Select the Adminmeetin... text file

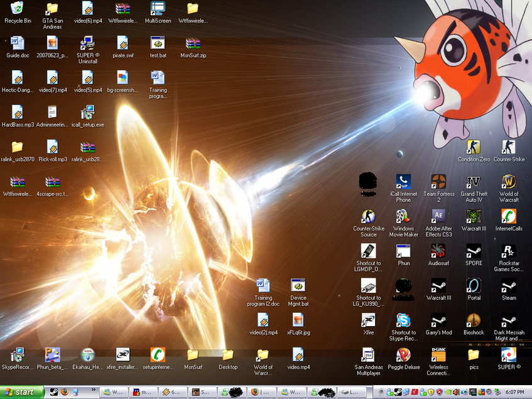(x=52, y=116)
